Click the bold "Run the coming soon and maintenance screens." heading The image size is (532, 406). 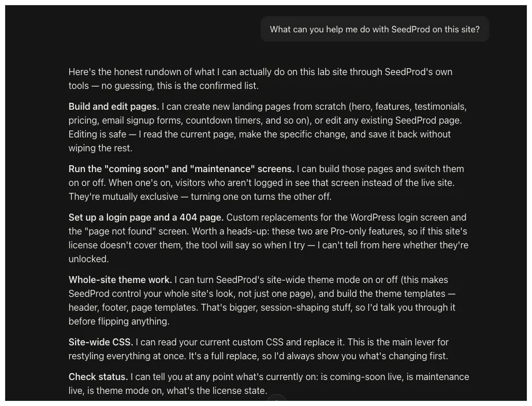181,169
